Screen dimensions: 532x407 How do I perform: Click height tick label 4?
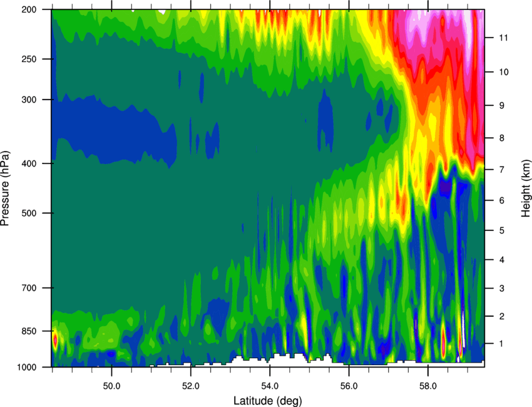click(502, 260)
